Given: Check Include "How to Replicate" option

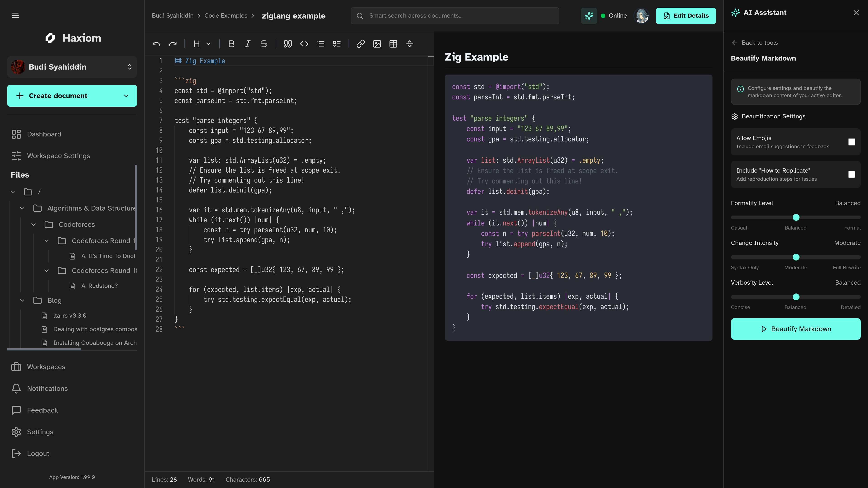Looking at the screenshot, I should pyautogui.click(x=851, y=174).
